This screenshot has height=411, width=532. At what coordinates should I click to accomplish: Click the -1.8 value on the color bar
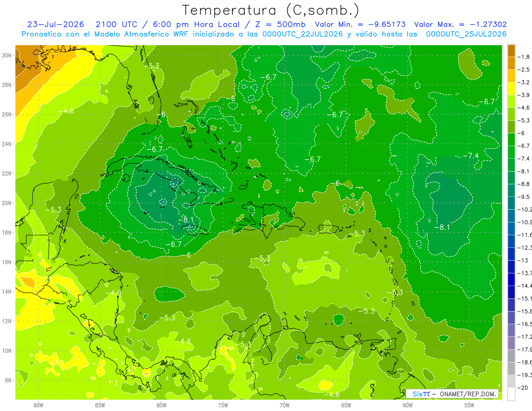[x=524, y=57]
